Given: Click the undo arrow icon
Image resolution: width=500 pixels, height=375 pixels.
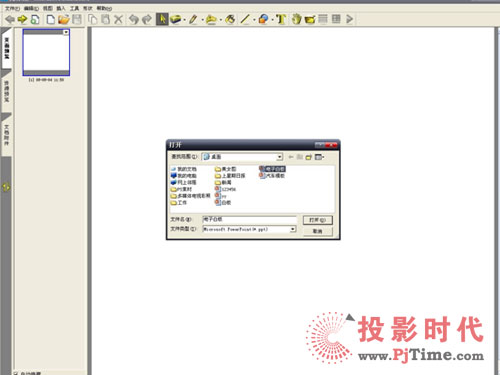Looking at the screenshot, I should [134, 19].
